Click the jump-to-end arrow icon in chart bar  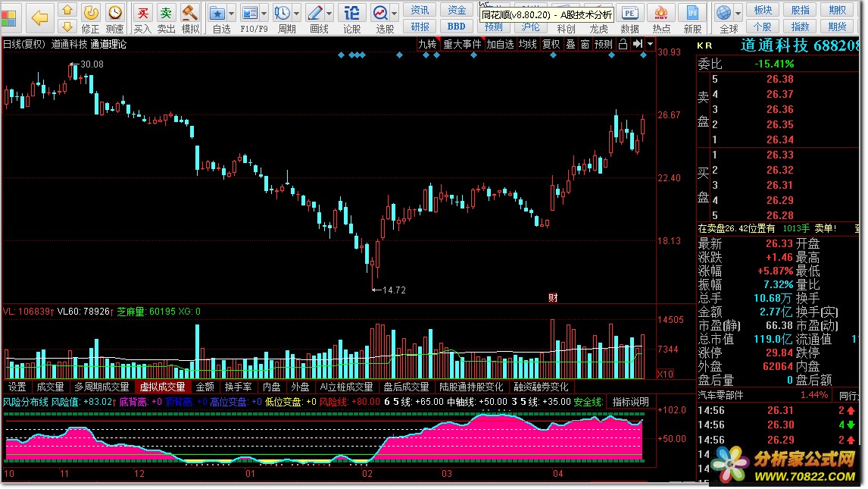638,44
